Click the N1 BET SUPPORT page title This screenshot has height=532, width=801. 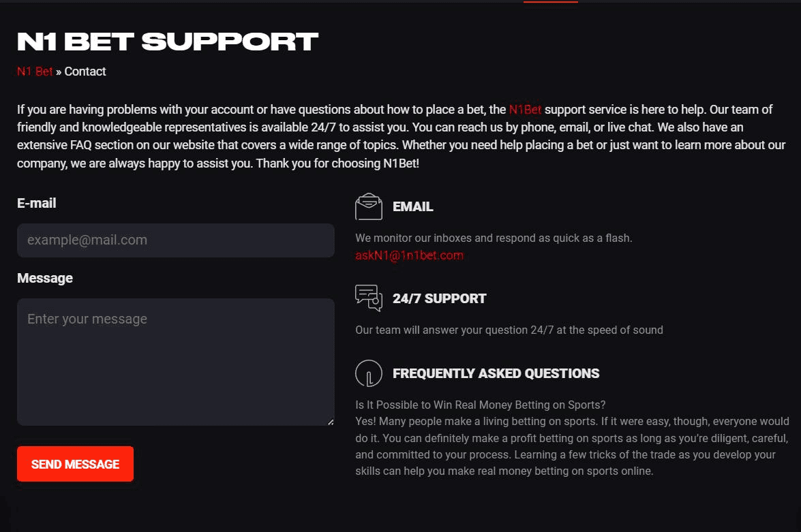168,42
